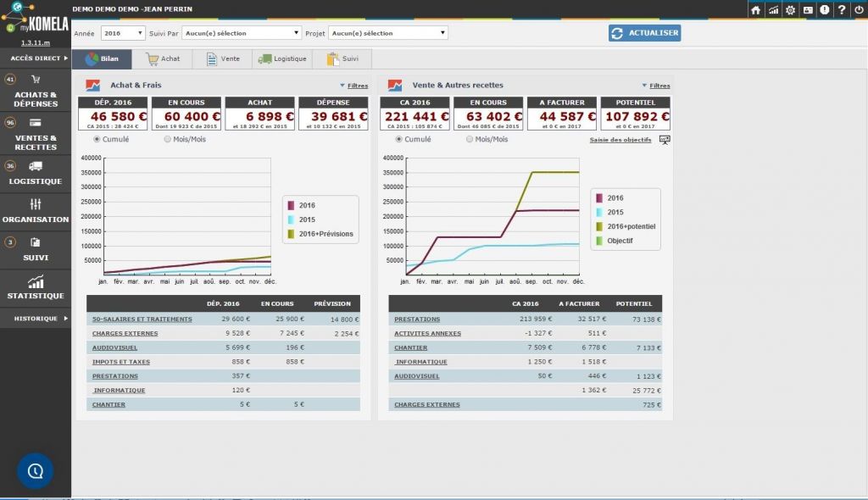Click the alert exclamation icon in header
The width and height of the screenshot is (868, 500).
824,10
